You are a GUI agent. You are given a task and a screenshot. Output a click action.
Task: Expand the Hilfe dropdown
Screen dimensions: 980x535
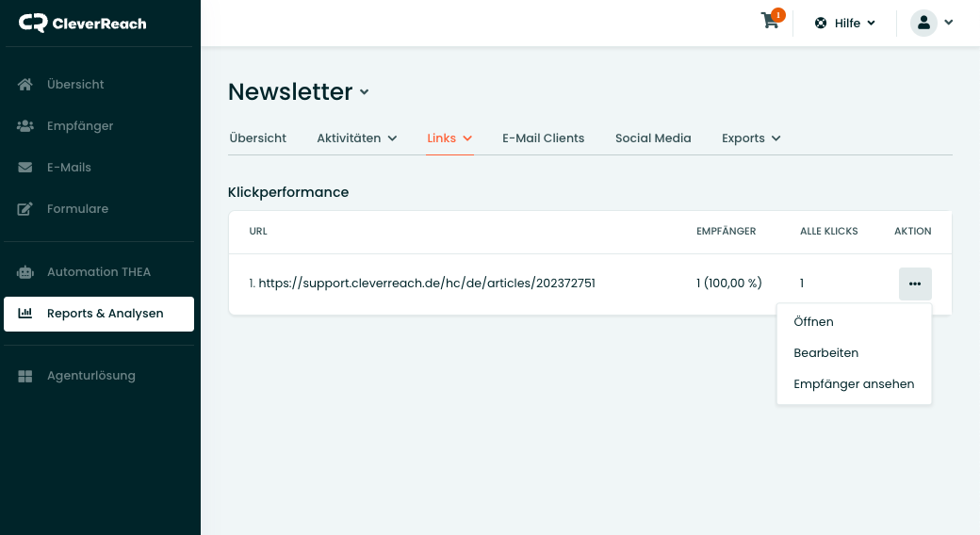click(x=845, y=24)
